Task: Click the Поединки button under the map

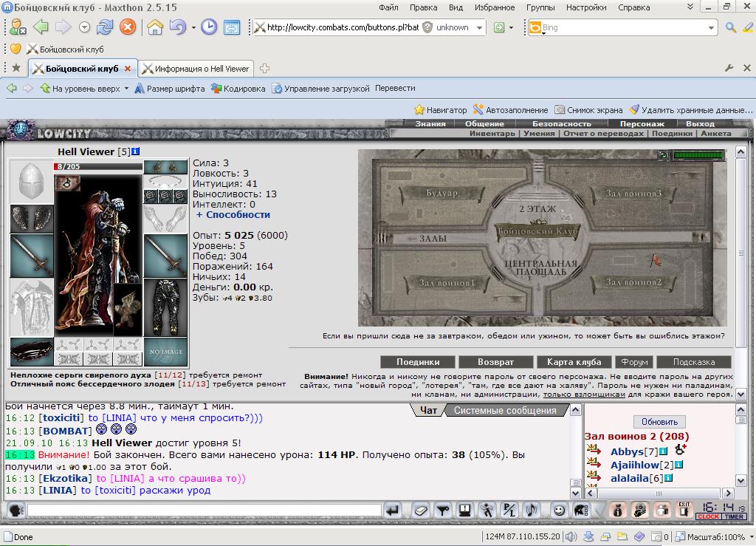Action: [418, 362]
